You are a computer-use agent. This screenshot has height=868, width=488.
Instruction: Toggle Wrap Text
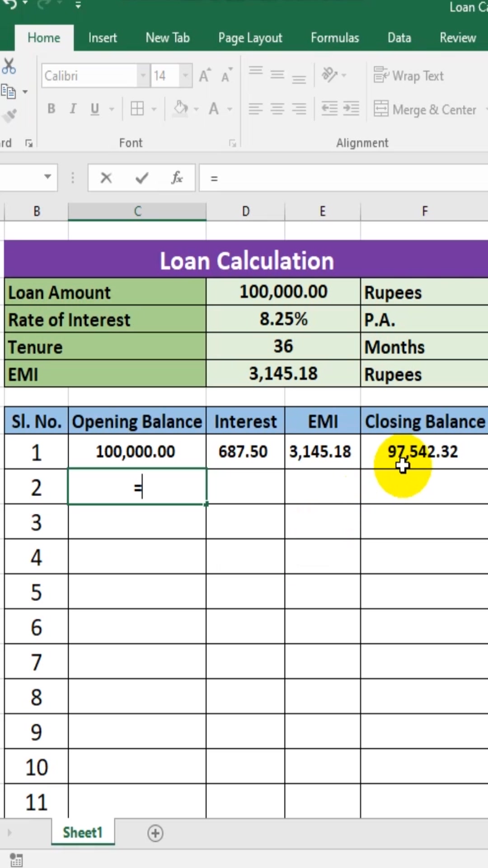[408, 75]
